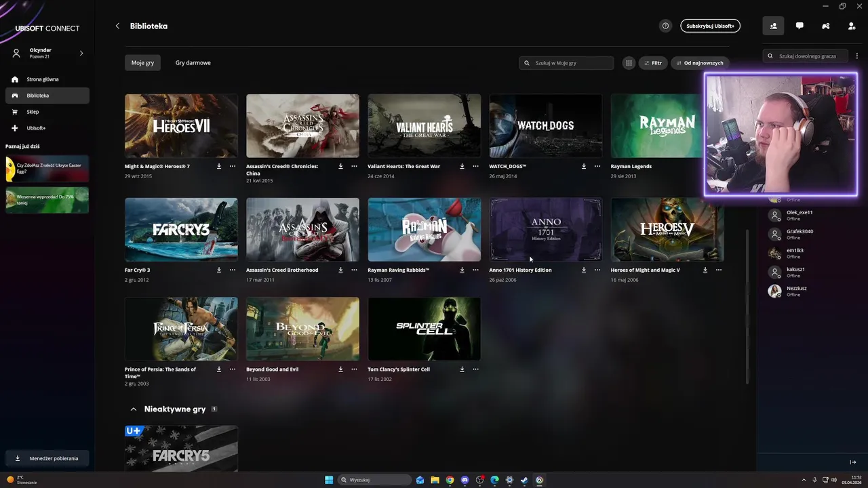Open Google Chrome from the taskbar

tap(450, 480)
